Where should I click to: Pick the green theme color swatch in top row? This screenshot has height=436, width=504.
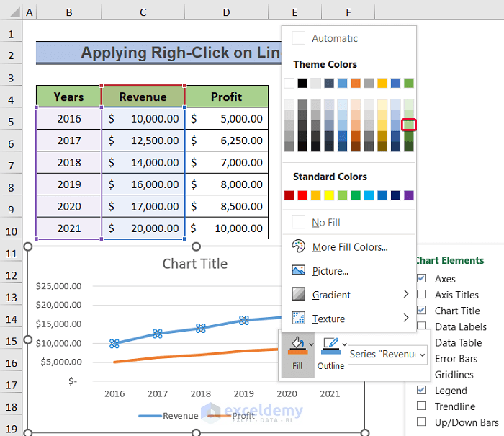pos(409,83)
